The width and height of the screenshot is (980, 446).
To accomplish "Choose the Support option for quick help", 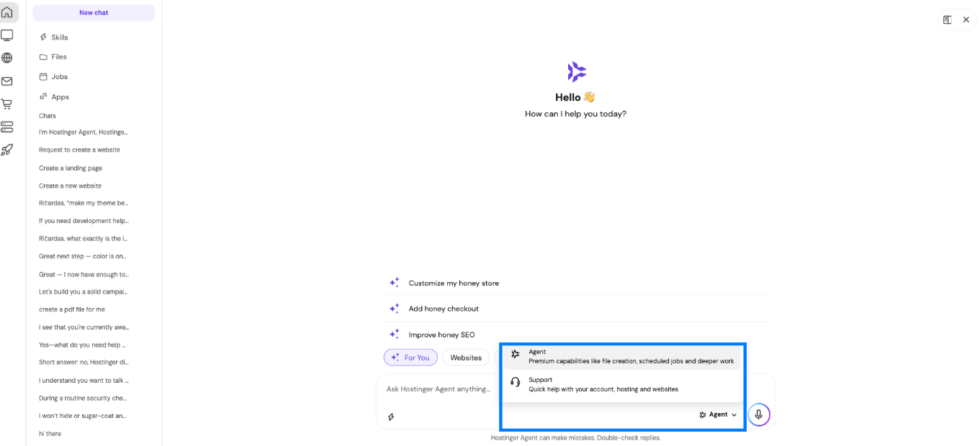I will pos(623,385).
